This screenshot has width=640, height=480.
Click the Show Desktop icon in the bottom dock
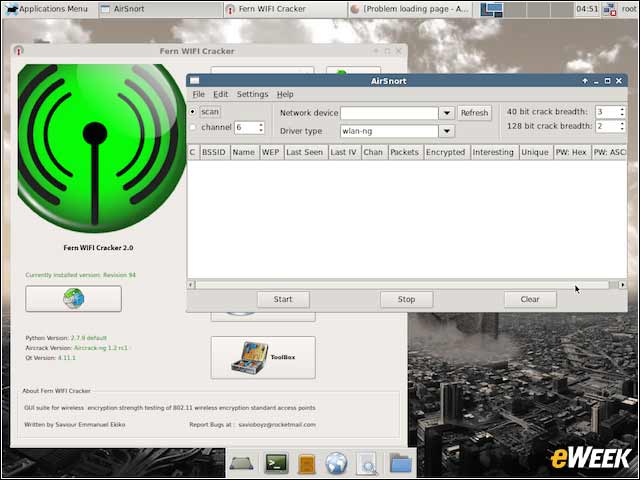pyautogui.click(x=242, y=464)
